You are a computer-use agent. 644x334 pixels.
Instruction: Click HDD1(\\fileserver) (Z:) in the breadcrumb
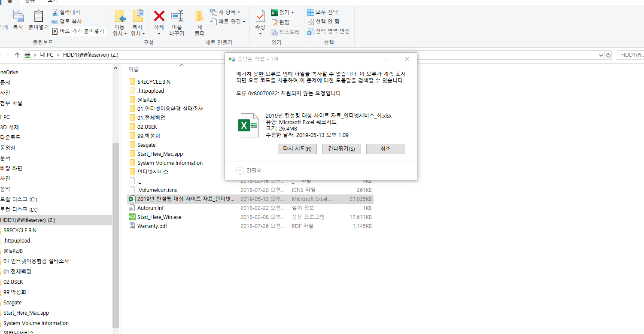pos(91,55)
